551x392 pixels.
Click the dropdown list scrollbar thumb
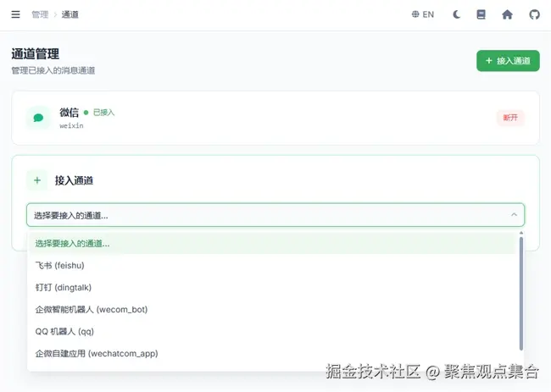[x=521, y=294]
